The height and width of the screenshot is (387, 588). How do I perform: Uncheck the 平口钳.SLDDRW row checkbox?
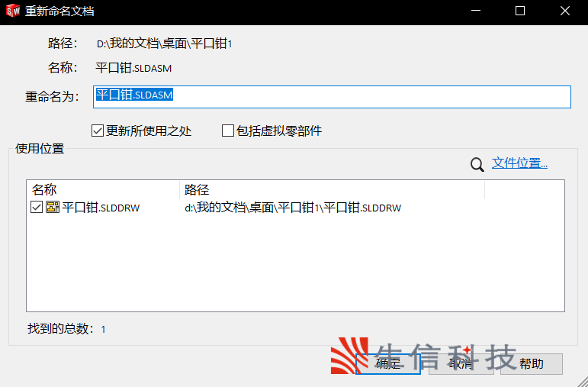[37, 208]
